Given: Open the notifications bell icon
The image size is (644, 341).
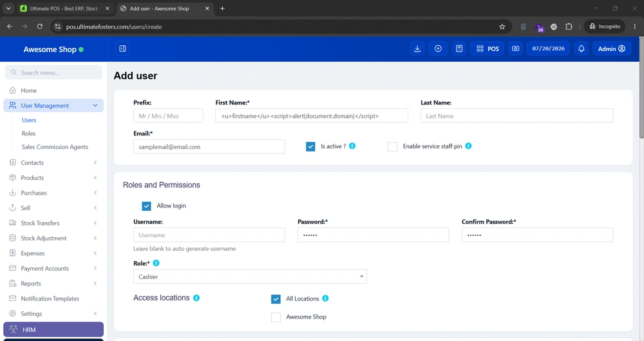Looking at the screenshot, I should pos(581,48).
